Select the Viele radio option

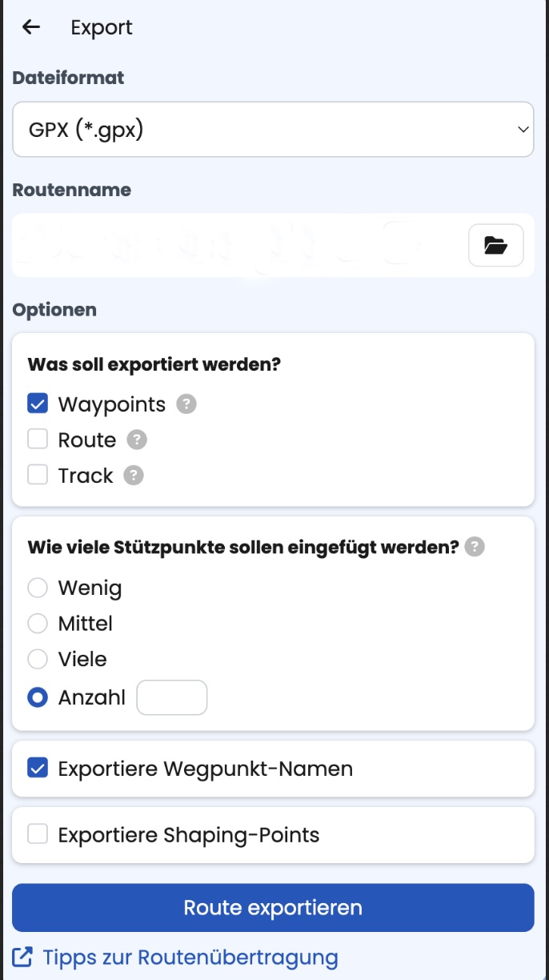click(38, 659)
